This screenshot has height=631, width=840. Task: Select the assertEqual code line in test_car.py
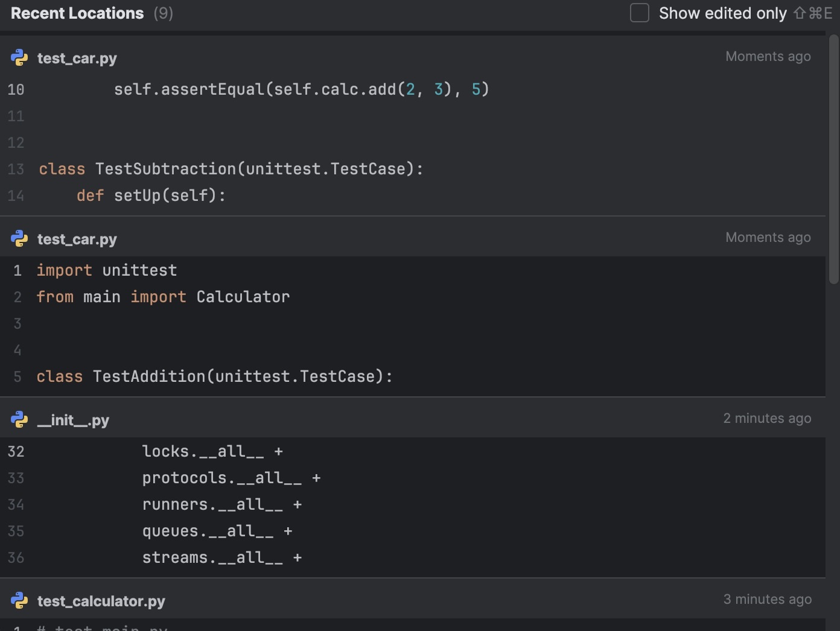(x=301, y=89)
